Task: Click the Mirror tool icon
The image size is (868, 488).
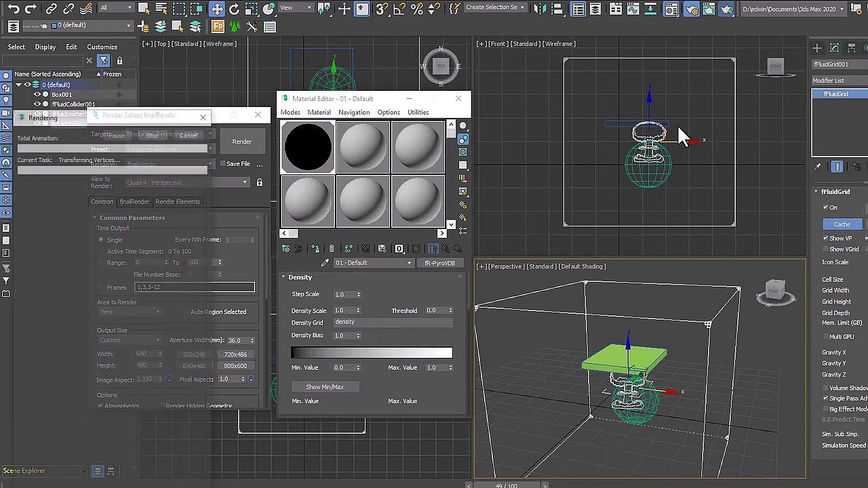Action: click(x=540, y=9)
